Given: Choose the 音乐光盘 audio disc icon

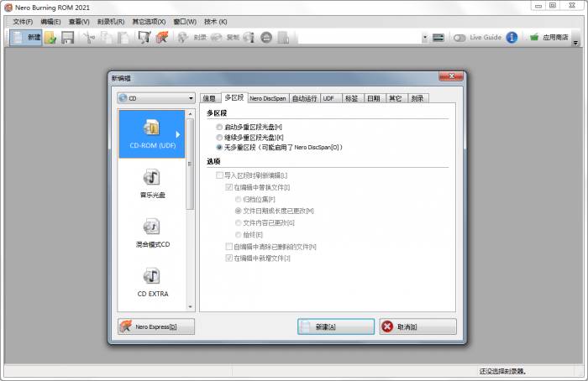Looking at the screenshot, I should (x=151, y=182).
